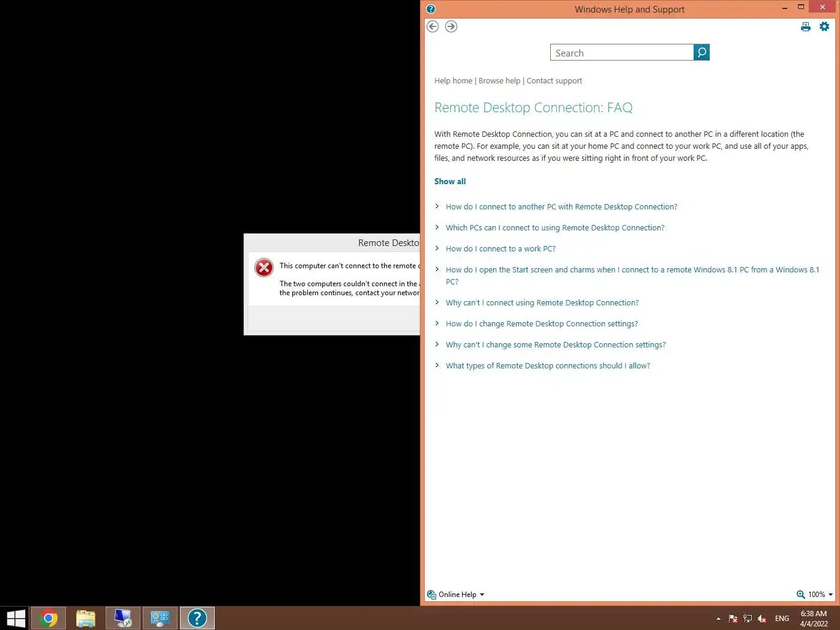
Task: Open Action Center flag icon
Action: (x=733, y=619)
